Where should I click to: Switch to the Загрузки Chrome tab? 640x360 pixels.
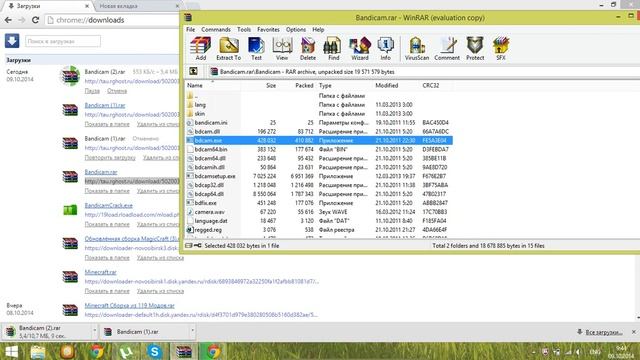[x=47, y=6]
